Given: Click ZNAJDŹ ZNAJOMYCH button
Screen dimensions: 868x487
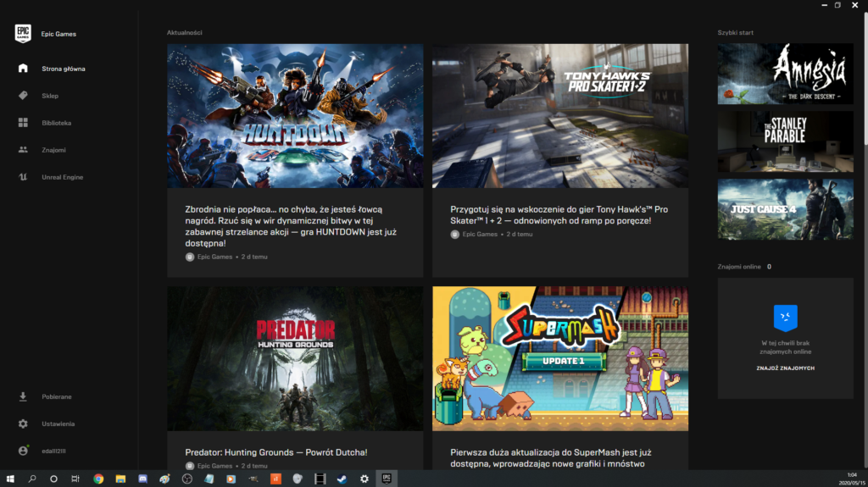Looking at the screenshot, I should [x=785, y=368].
